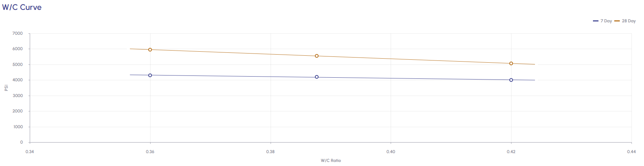This screenshot has height=166, width=644.
Task: Click the 1000 y-axis tick label
Action: [x=18, y=127]
